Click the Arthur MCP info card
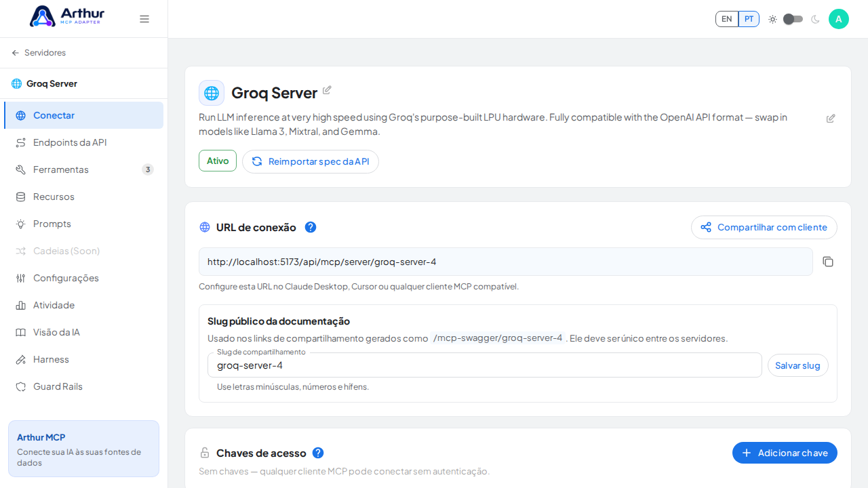This screenshot has width=868, height=488. [83, 449]
